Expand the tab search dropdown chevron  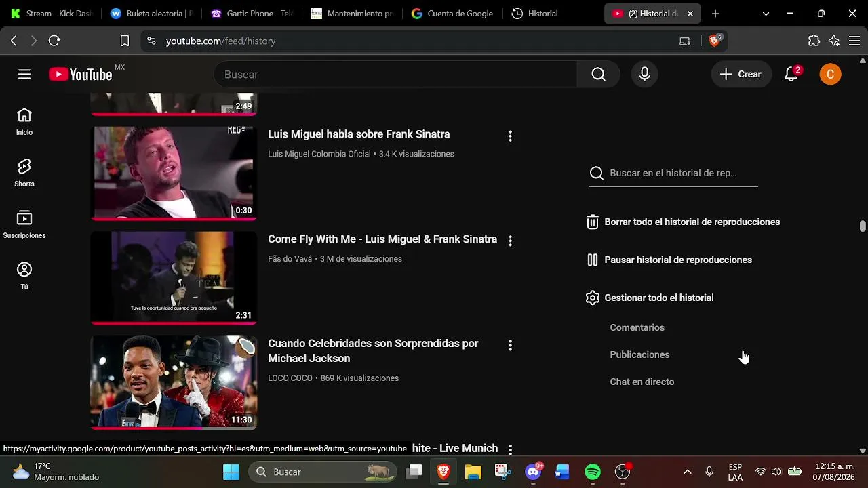766,14
